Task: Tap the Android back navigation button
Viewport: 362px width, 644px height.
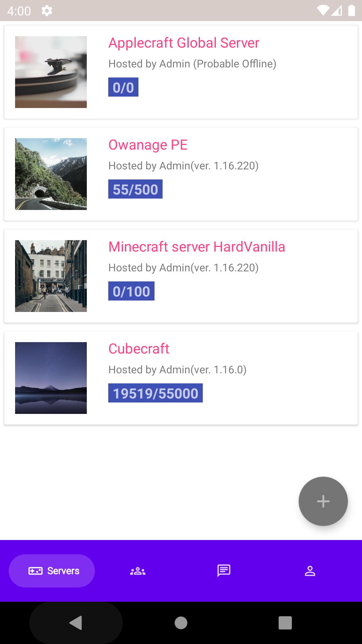Action: click(x=76, y=623)
